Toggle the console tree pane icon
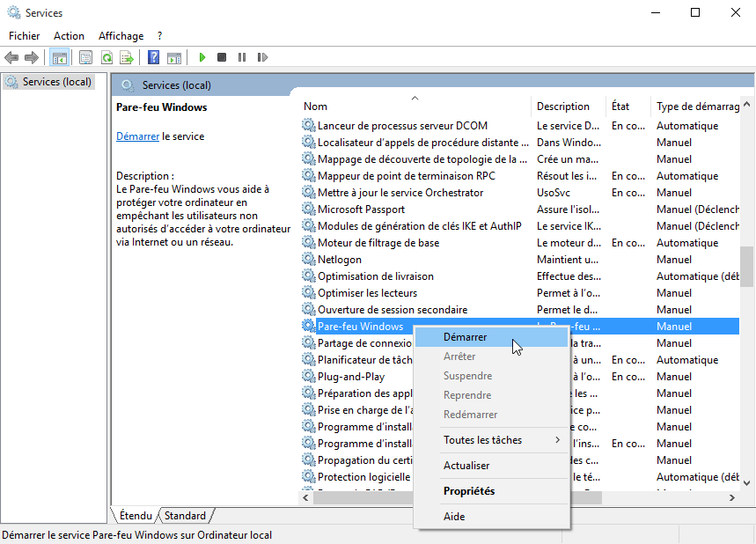The image size is (756, 544). (x=60, y=58)
